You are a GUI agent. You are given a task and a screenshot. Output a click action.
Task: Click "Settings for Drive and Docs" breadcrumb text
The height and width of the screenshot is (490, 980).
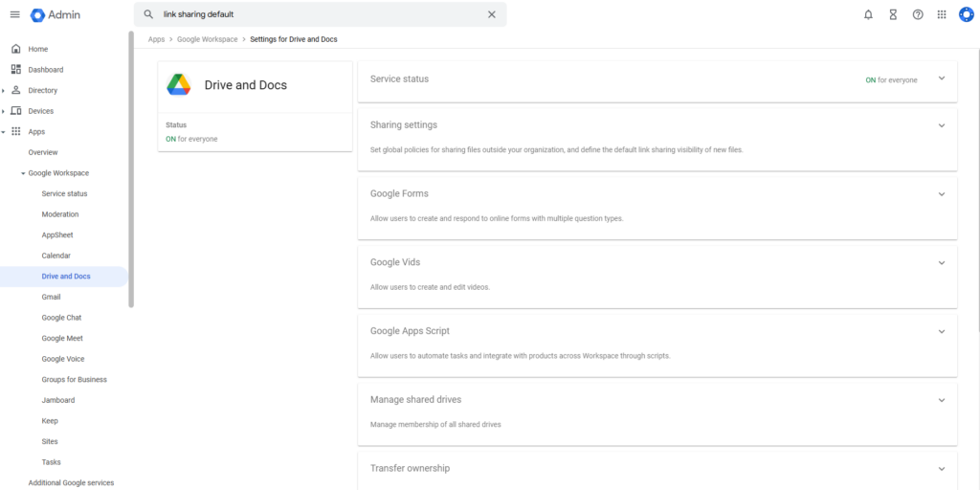pos(294,39)
